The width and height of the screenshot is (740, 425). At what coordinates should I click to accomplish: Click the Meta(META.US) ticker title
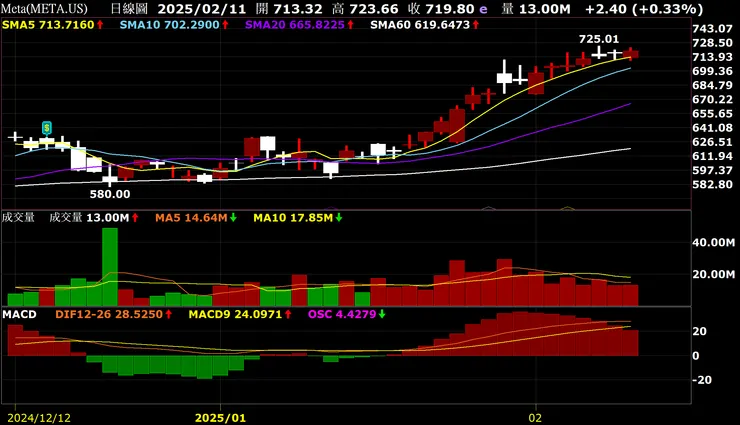(44, 8)
